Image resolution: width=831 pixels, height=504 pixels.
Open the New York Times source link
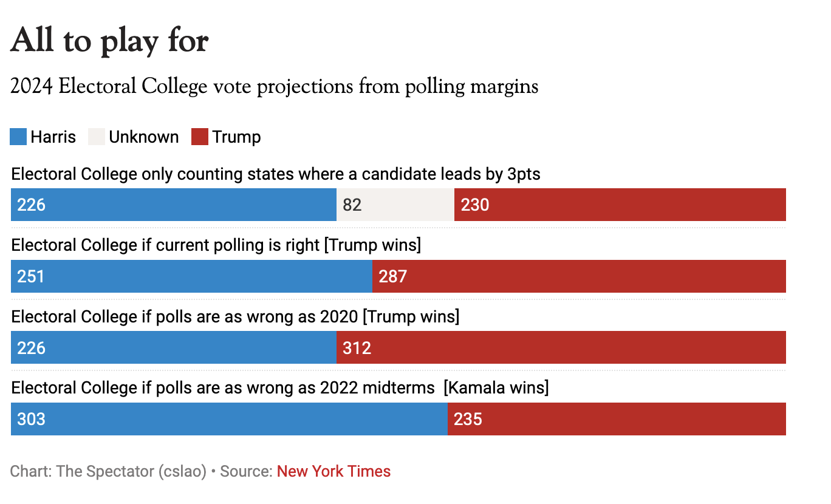coord(333,471)
